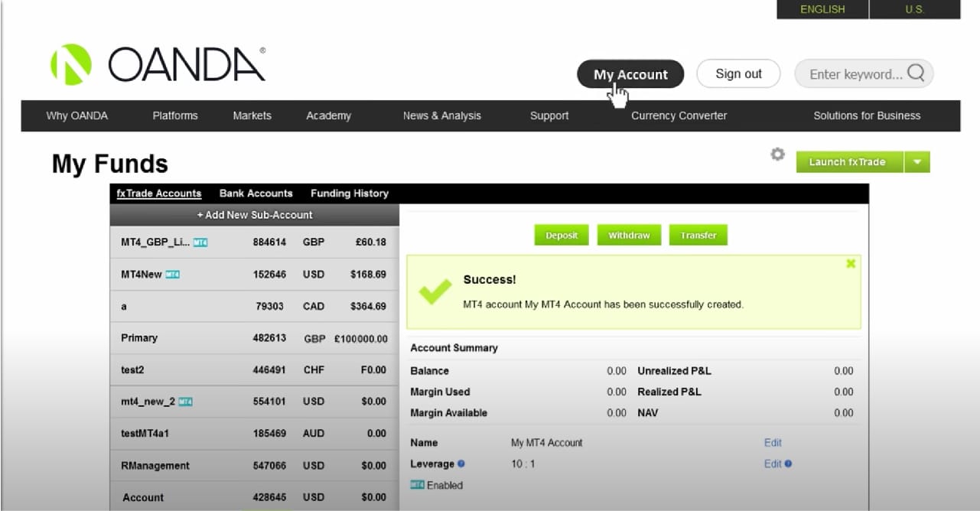Open Solutions for Business menu

(867, 116)
